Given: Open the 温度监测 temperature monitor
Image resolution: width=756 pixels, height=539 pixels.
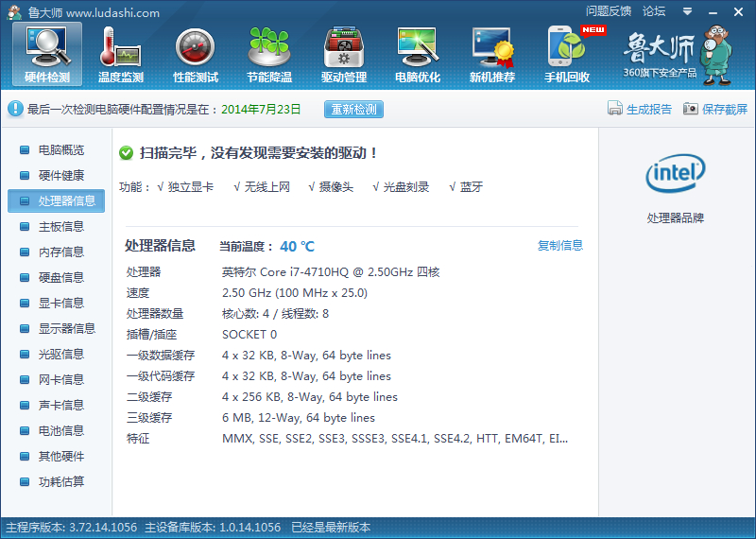Looking at the screenshot, I should [x=121, y=55].
